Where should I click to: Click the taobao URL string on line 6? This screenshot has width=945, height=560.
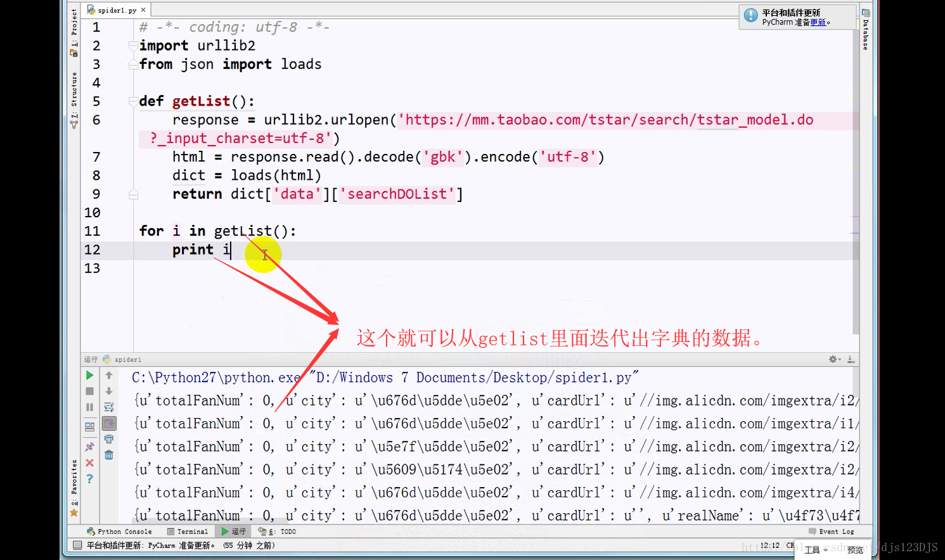[x=605, y=120]
